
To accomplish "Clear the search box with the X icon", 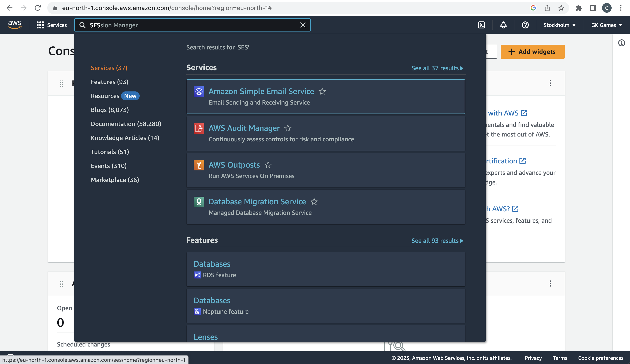I will point(303,25).
